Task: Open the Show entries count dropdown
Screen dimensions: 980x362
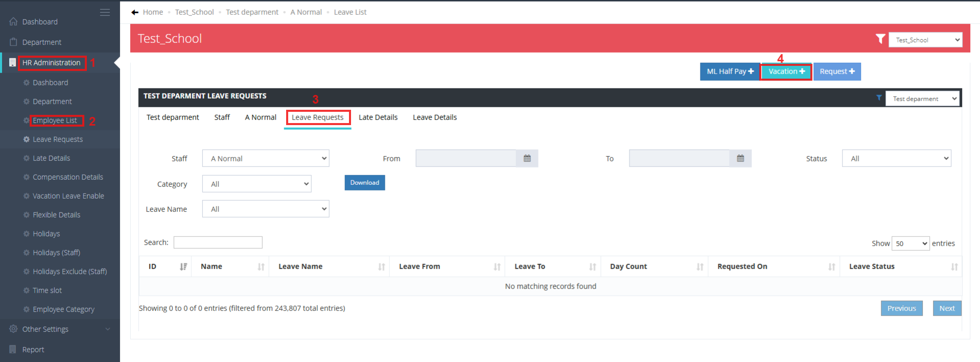Action: pos(910,244)
